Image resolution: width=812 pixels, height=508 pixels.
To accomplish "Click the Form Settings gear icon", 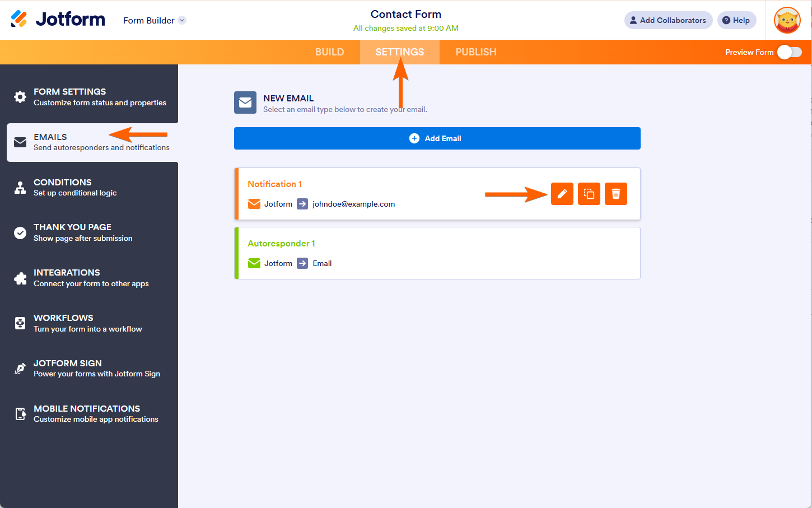I will pos(20,97).
